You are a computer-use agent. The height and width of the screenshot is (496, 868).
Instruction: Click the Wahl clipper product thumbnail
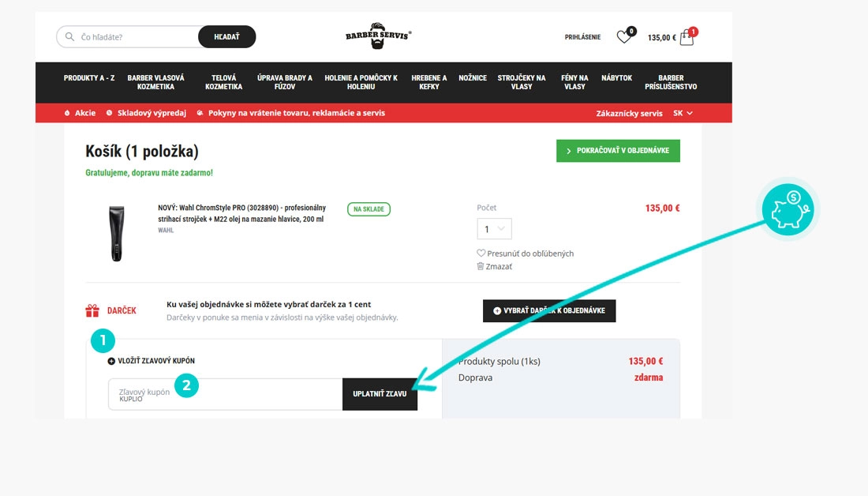click(x=116, y=233)
